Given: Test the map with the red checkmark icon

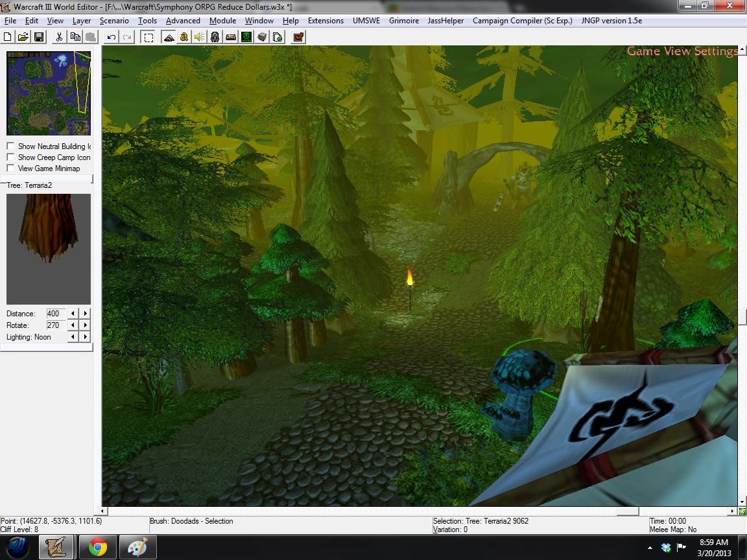Looking at the screenshot, I should tap(298, 37).
